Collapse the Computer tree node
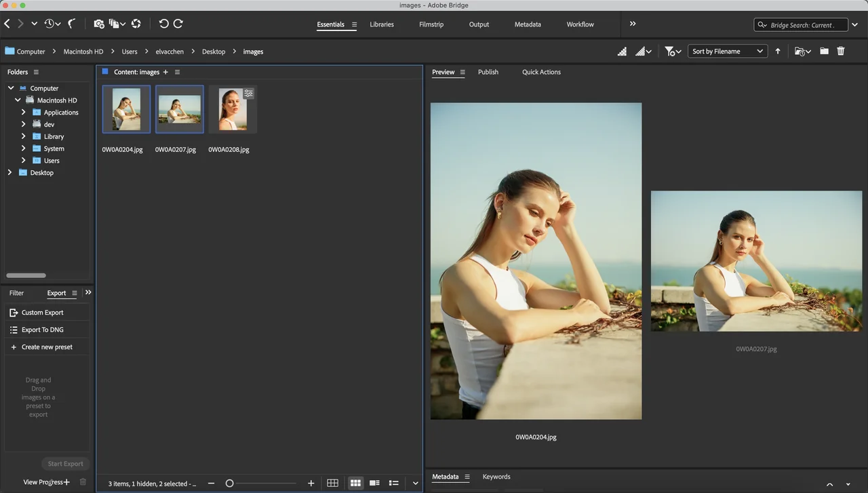The height and width of the screenshot is (493, 868). [11, 88]
